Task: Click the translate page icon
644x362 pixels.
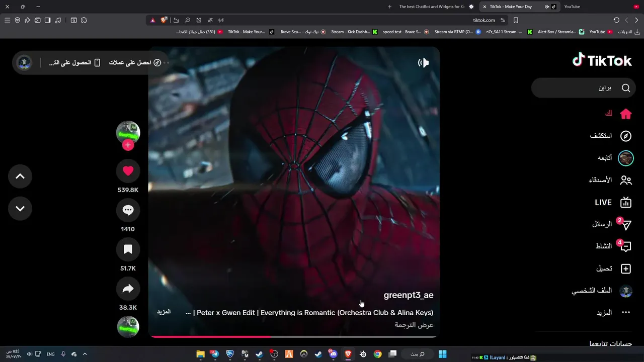Action: click(210, 20)
